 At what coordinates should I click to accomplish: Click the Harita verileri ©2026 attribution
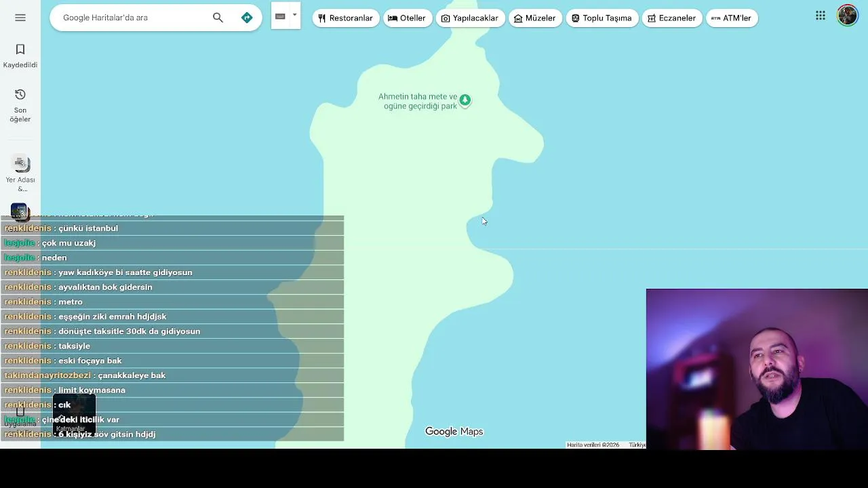point(593,445)
